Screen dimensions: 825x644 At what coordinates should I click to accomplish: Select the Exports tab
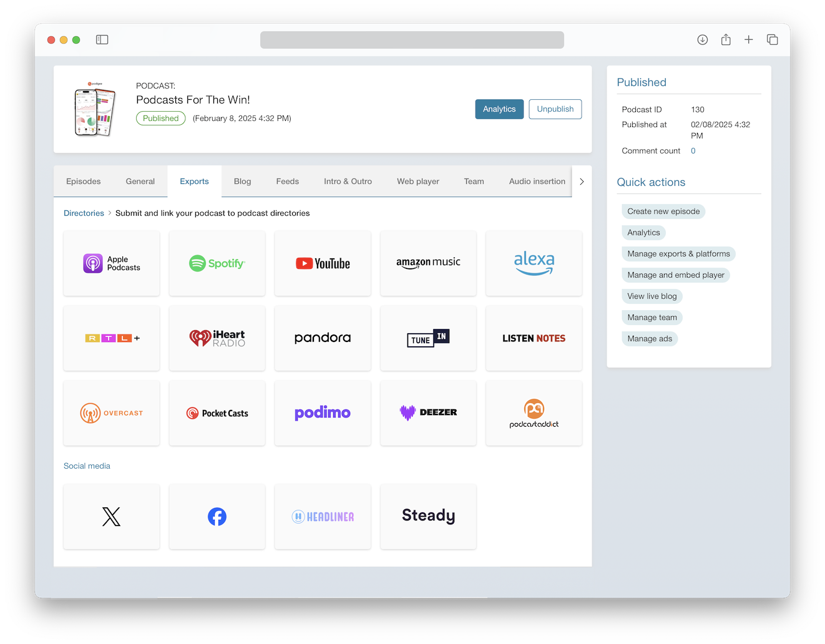click(x=195, y=182)
